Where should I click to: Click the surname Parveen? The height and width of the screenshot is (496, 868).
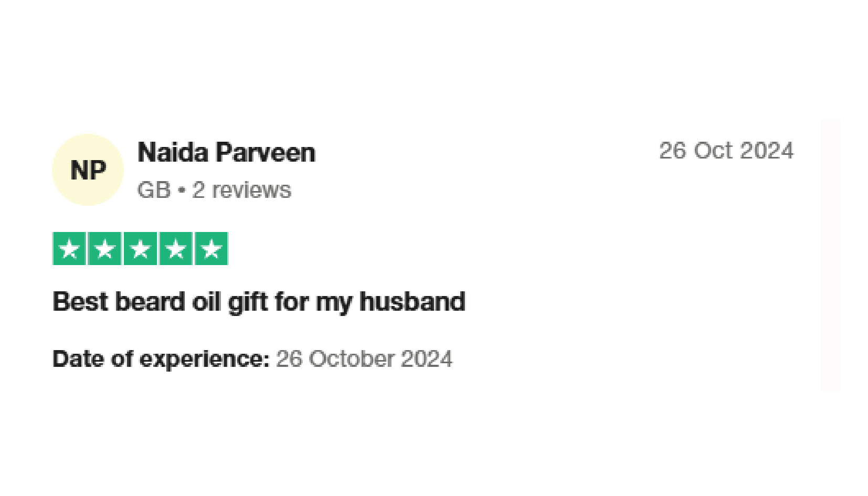pyautogui.click(x=266, y=153)
